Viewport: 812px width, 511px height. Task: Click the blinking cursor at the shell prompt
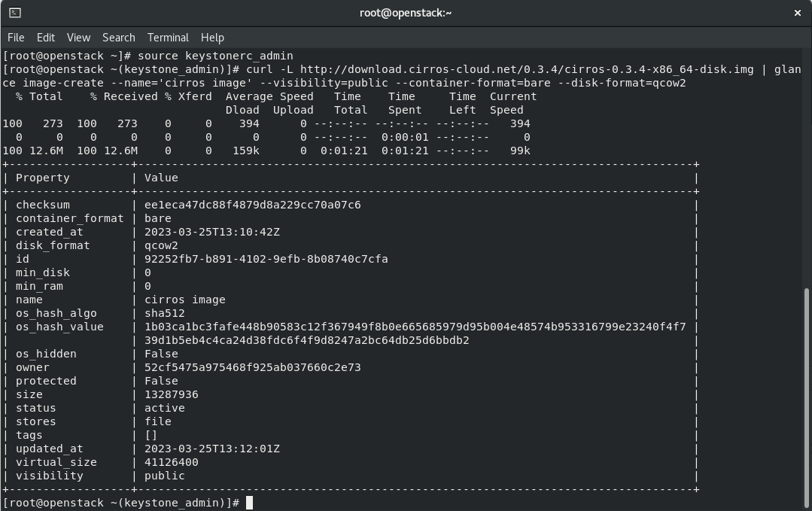point(248,502)
